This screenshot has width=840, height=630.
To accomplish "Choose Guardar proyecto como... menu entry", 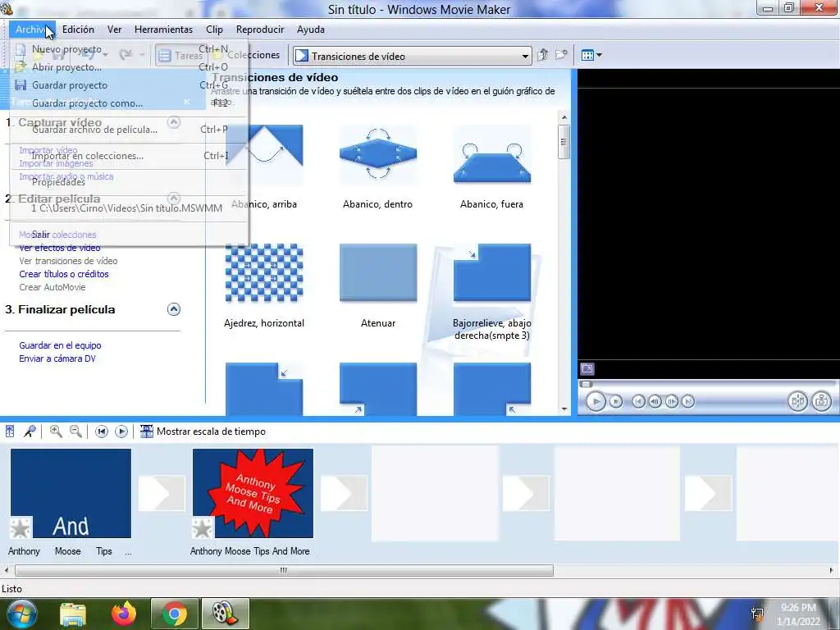I will coord(129,103).
